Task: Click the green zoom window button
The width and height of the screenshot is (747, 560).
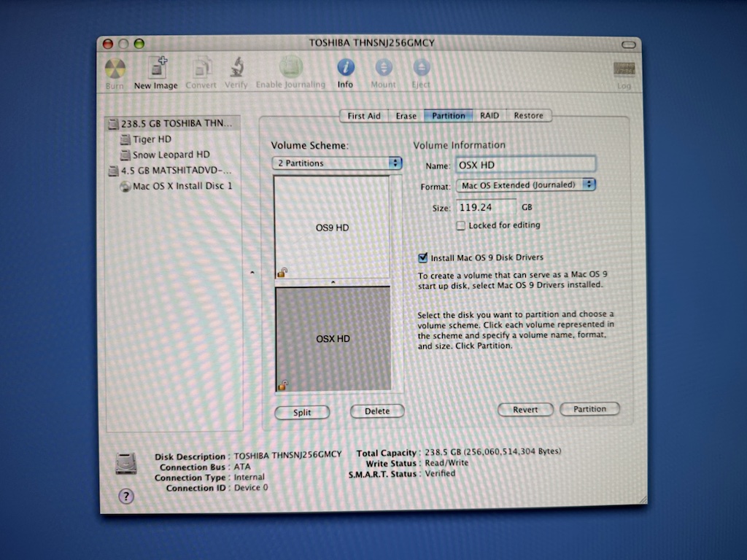Action: tap(139, 44)
